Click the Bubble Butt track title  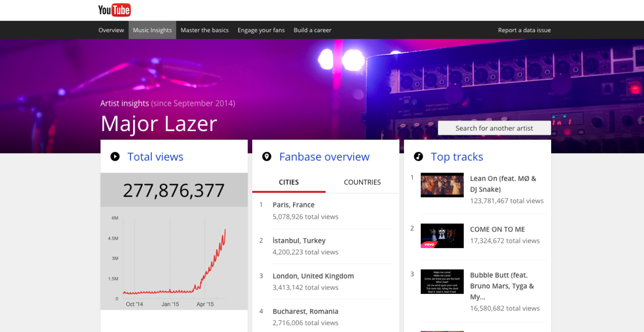[502, 286]
